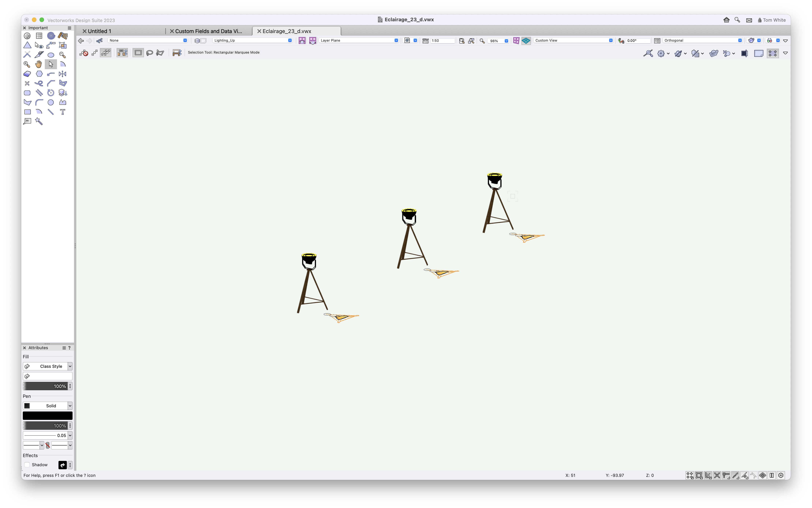Click the black pen color swatch

tap(47, 416)
